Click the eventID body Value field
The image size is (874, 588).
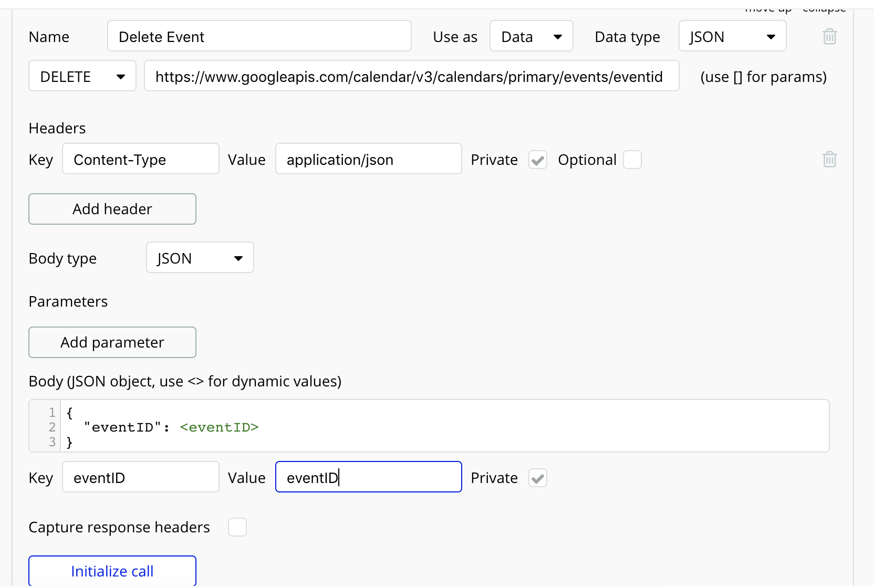(x=368, y=477)
